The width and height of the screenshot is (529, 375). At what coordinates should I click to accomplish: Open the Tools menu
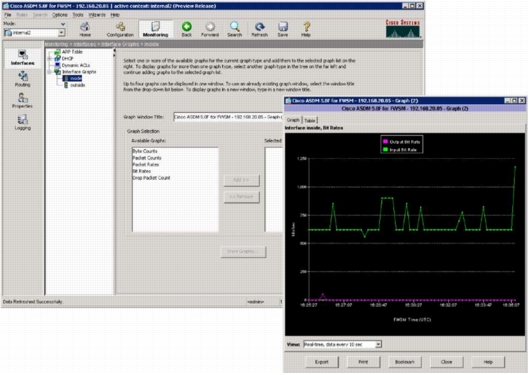pos(78,15)
